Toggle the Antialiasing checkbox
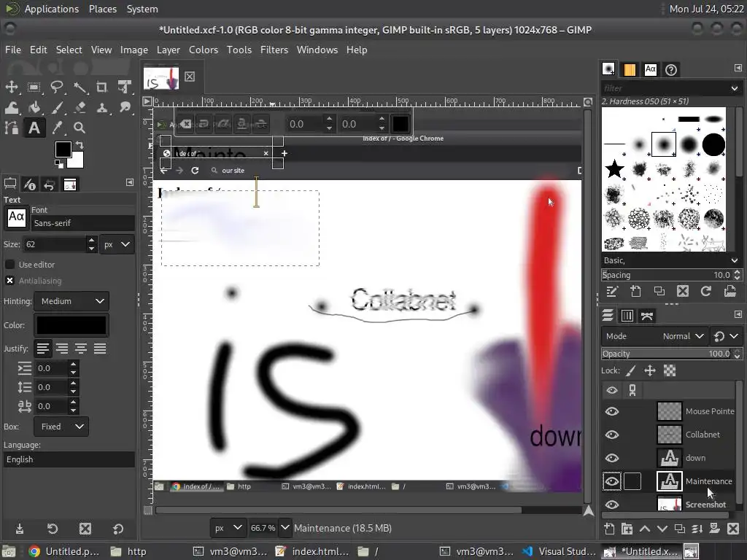This screenshot has width=747, height=560. click(9, 281)
